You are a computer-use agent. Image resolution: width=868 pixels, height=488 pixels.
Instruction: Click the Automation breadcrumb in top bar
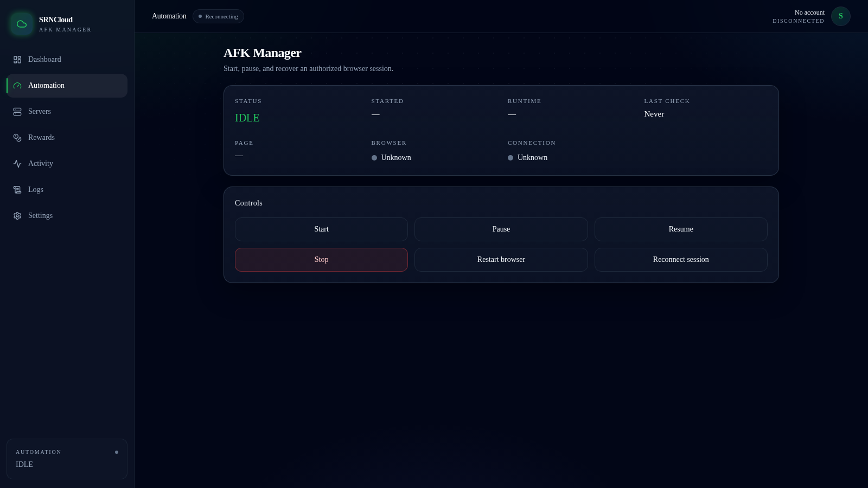pyautogui.click(x=169, y=16)
